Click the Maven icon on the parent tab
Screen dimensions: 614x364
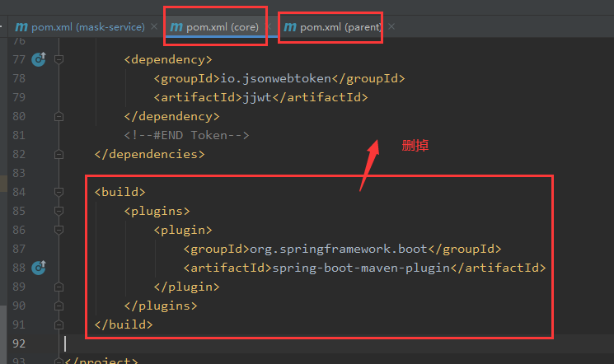point(289,26)
